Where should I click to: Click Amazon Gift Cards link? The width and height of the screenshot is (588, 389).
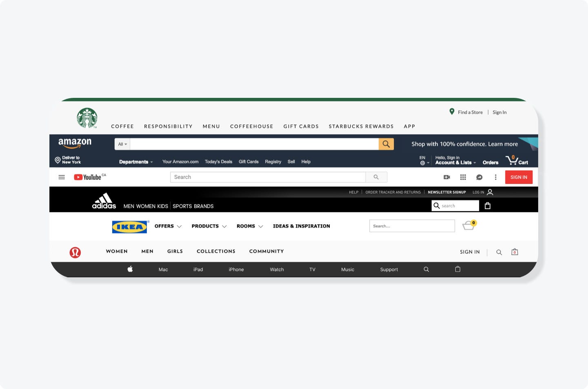click(x=249, y=162)
